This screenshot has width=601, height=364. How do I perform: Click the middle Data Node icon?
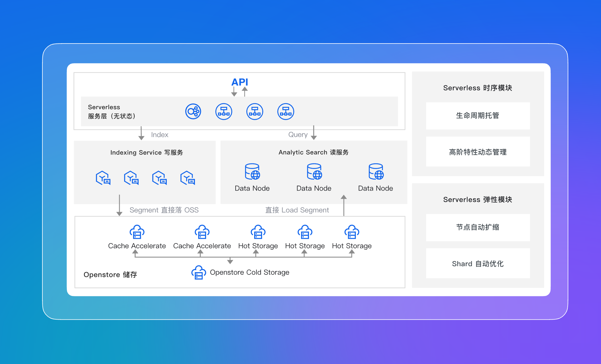tap(314, 171)
